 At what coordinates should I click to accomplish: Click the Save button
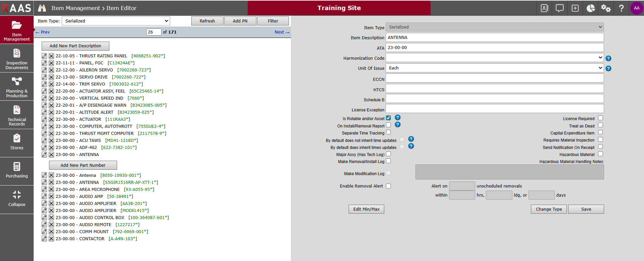(586, 209)
